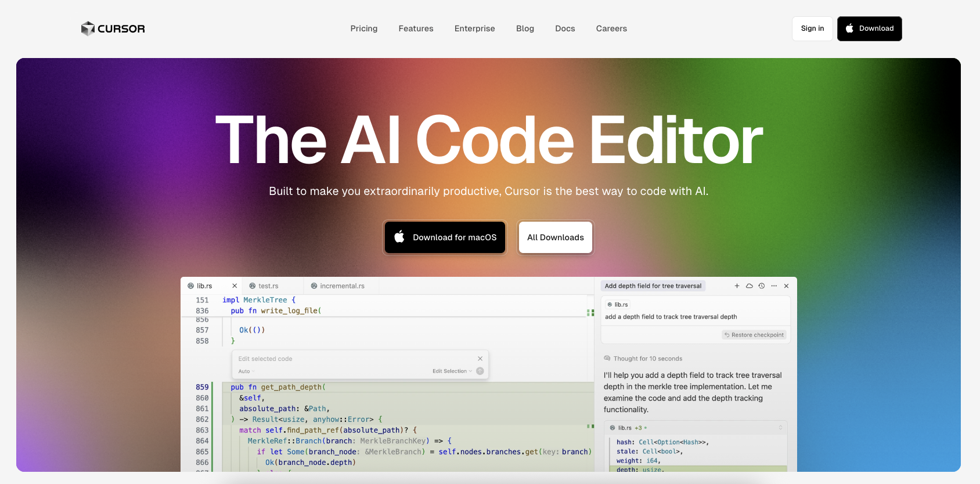The height and width of the screenshot is (484, 980).
Task: Click the Sign in button
Action: [x=812, y=28]
